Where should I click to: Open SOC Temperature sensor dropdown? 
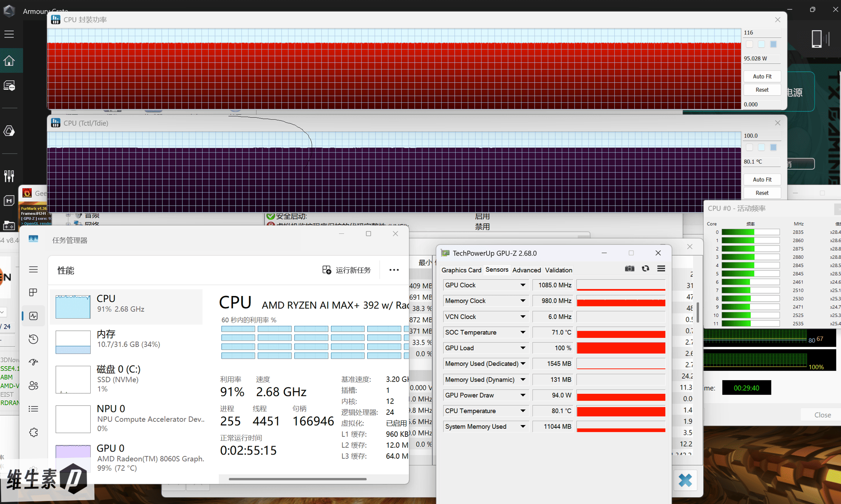[523, 332]
